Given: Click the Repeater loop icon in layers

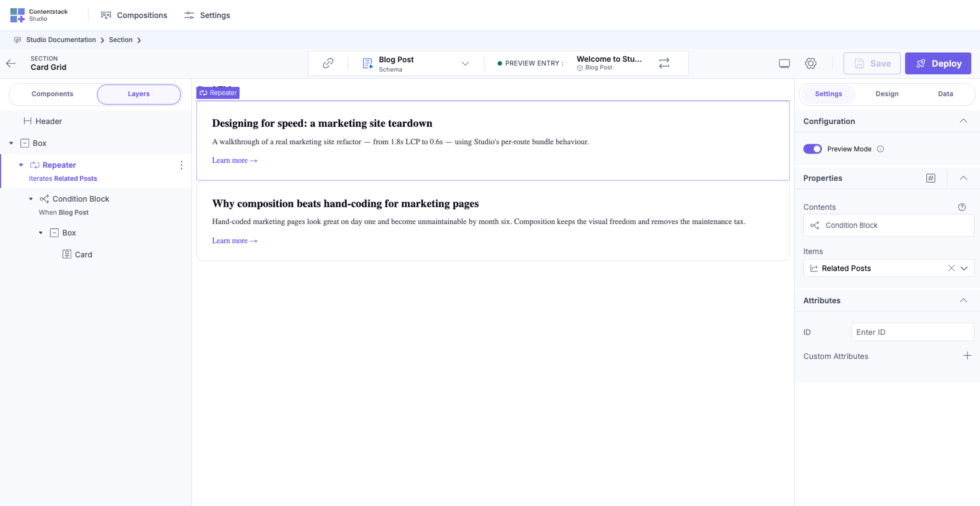Looking at the screenshot, I should click(x=35, y=165).
